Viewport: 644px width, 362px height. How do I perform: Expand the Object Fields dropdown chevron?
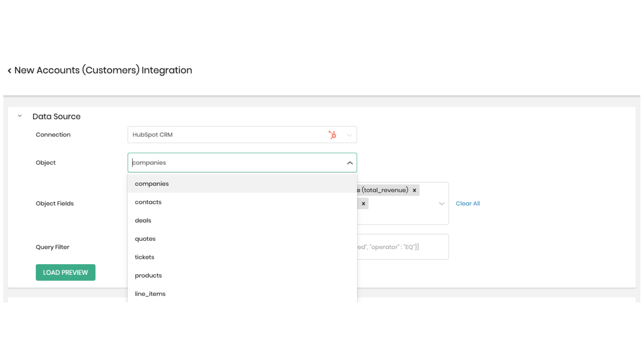click(442, 204)
